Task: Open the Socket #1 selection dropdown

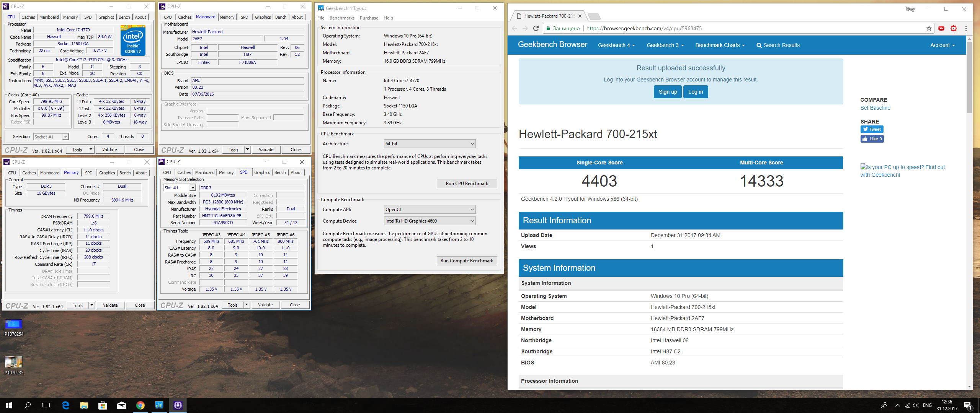Action: tap(51, 137)
